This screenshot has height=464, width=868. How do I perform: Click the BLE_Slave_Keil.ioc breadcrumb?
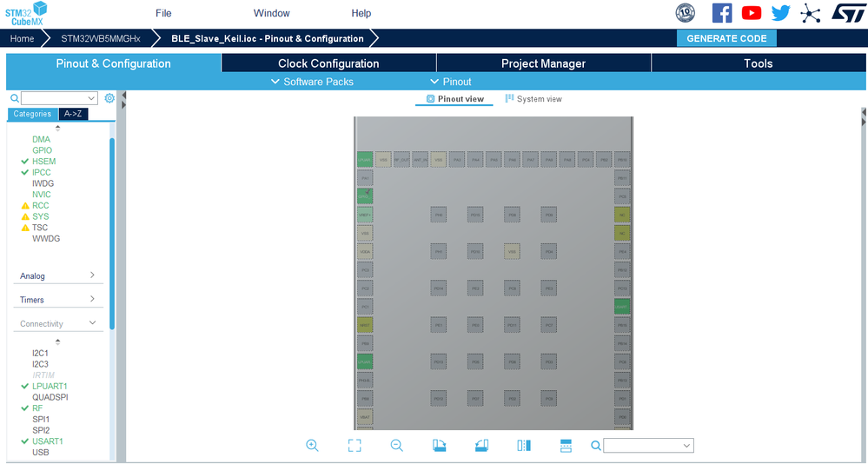tap(268, 38)
